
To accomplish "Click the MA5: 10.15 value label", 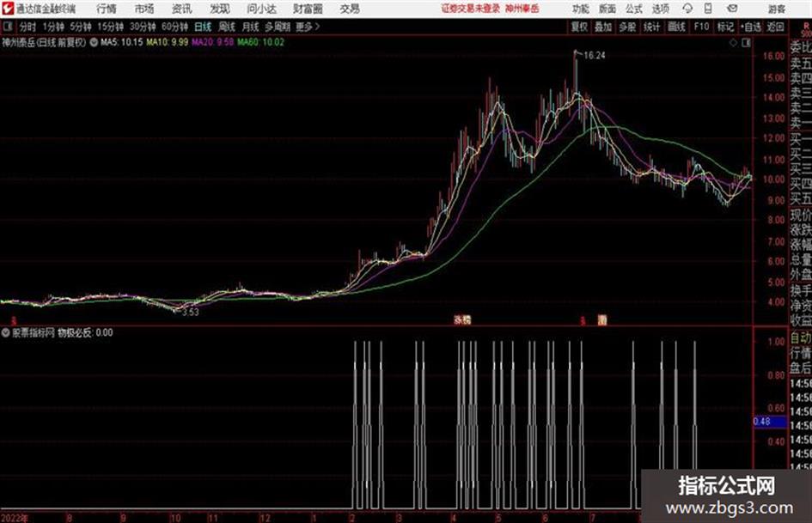I will 121,42.
